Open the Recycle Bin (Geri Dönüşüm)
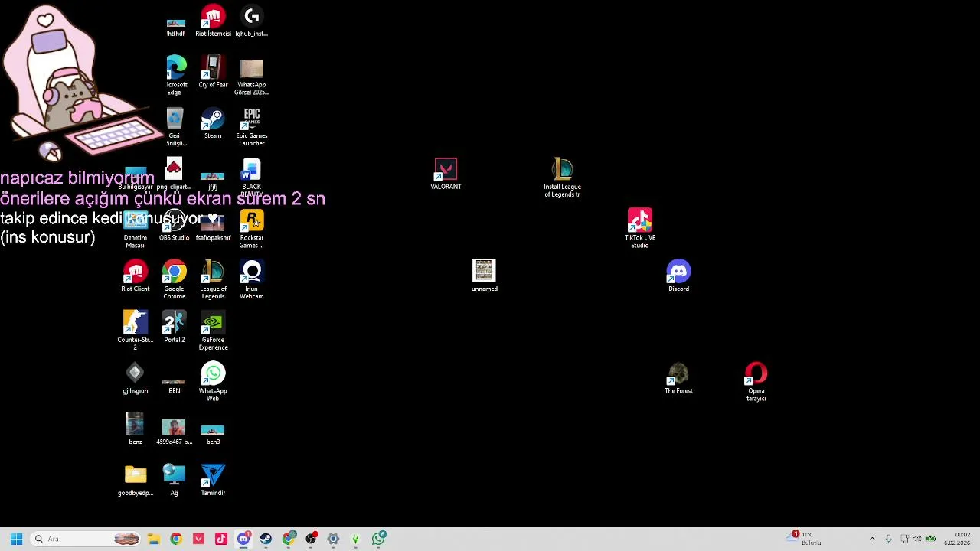Screen dimensions: 980x551 pos(175,127)
